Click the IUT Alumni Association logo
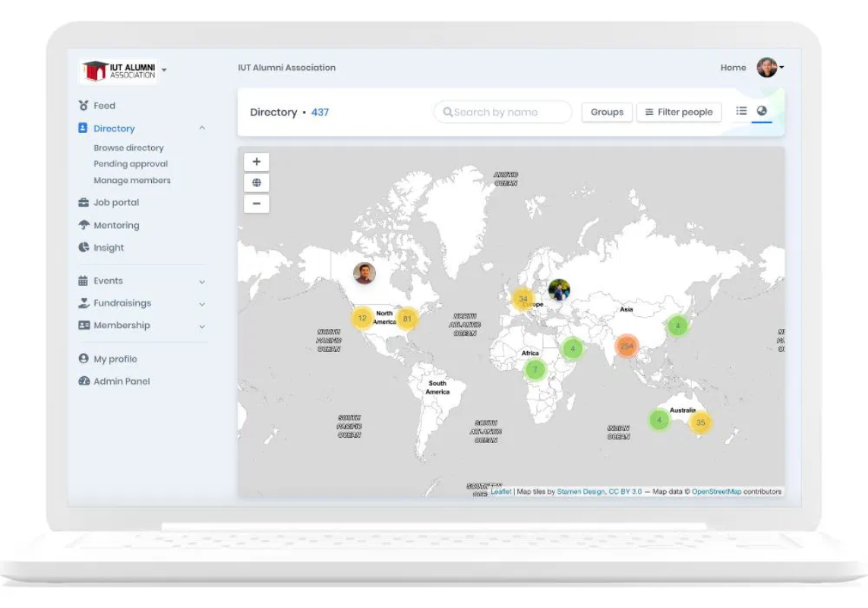 click(x=118, y=71)
